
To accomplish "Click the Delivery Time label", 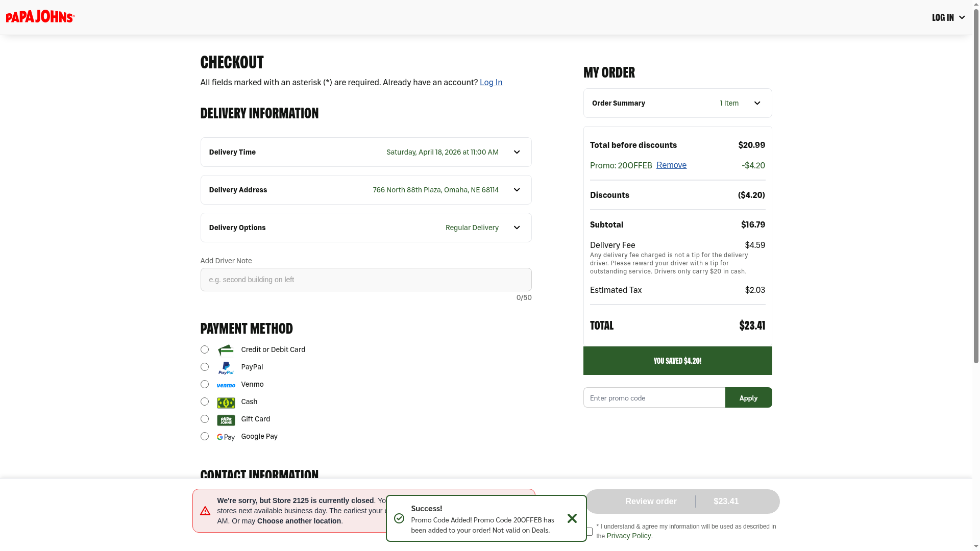I will 232,152.
